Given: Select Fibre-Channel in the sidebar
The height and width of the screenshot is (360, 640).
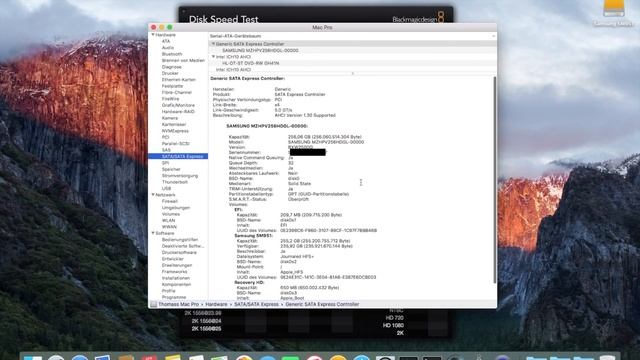Looking at the screenshot, I should pyautogui.click(x=177, y=93).
